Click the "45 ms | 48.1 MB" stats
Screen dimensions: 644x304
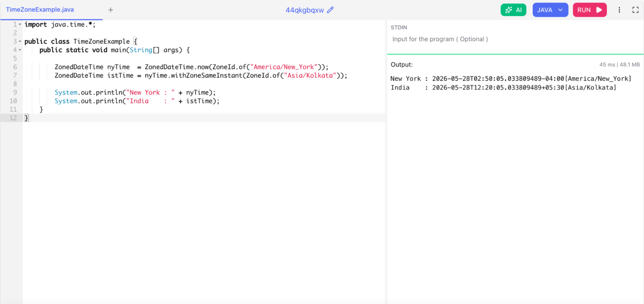tap(619, 64)
